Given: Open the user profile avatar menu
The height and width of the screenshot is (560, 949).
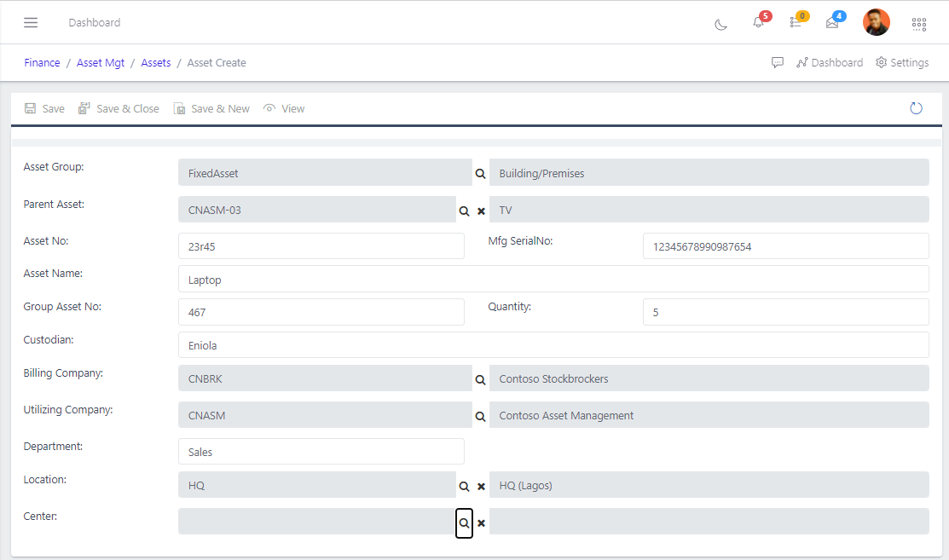Looking at the screenshot, I should pyautogui.click(x=876, y=22).
